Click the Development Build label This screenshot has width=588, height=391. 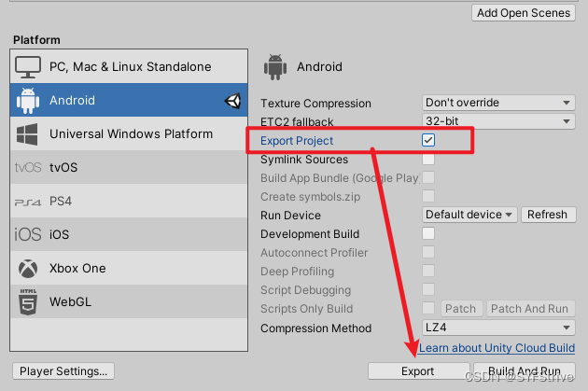click(x=310, y=234)
